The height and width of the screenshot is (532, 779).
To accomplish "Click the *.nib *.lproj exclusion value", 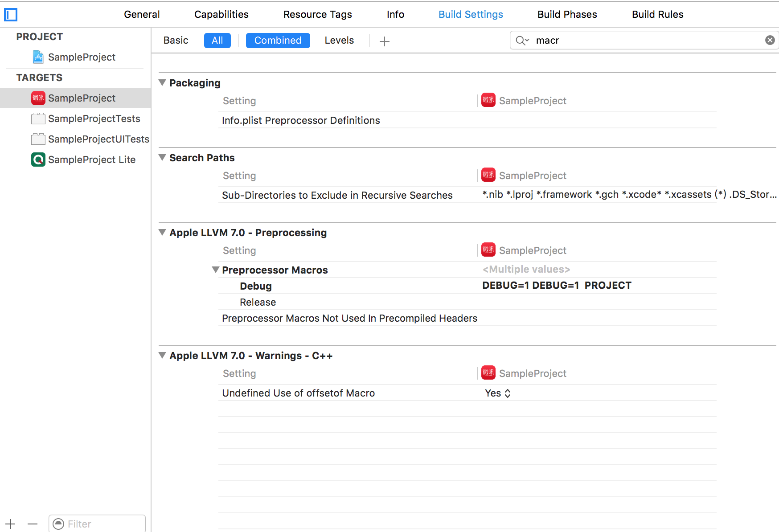I will pyautogui.click(x=630, y=195).
